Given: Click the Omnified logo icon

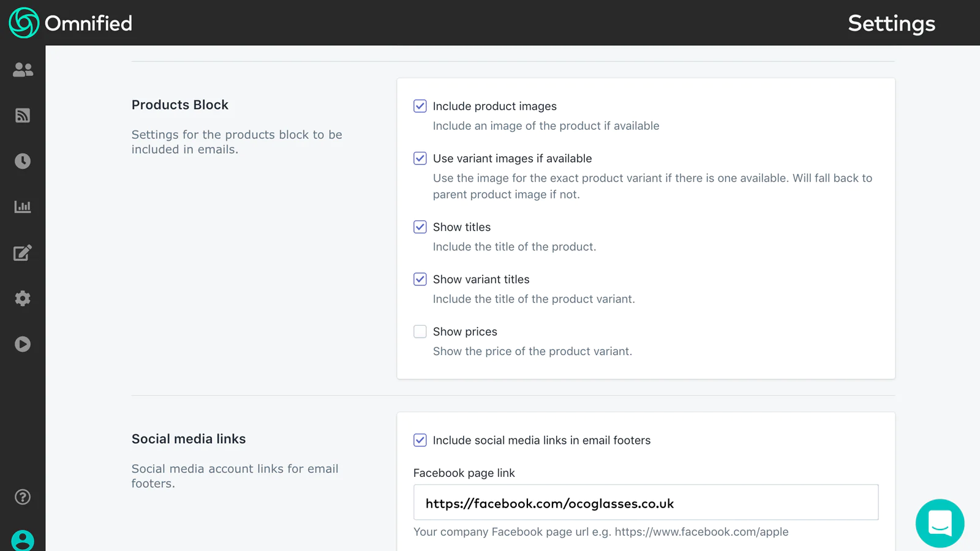Looking at the screenshot, I should (24, 23).
